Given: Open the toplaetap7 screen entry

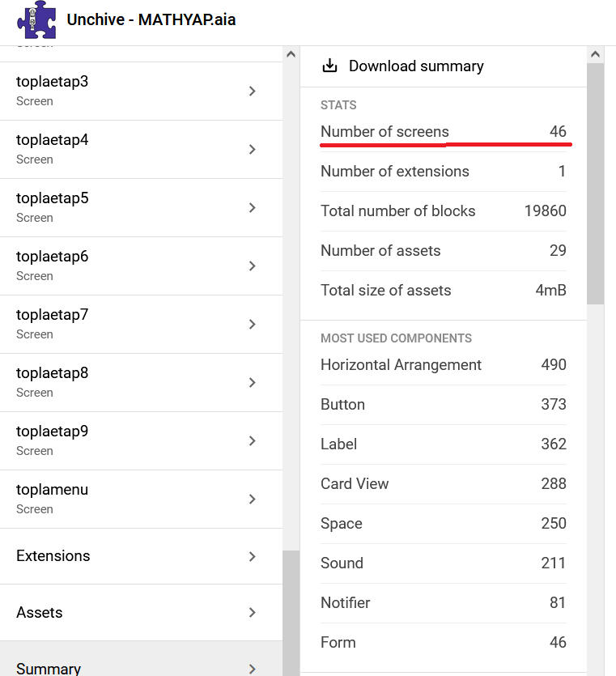Looking at the screenshot, I should point(121,324).
